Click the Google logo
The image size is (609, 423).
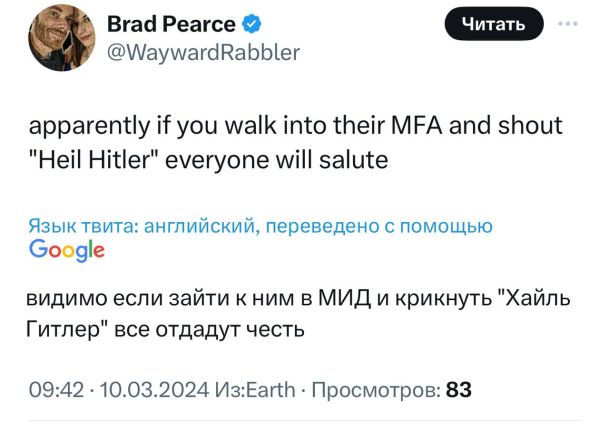tap(67, 250)
